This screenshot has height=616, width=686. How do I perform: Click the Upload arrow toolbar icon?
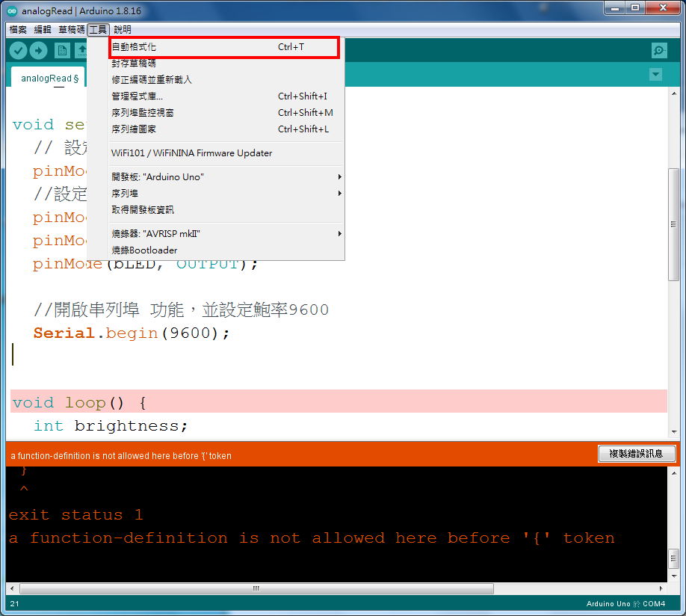point(39,51)
